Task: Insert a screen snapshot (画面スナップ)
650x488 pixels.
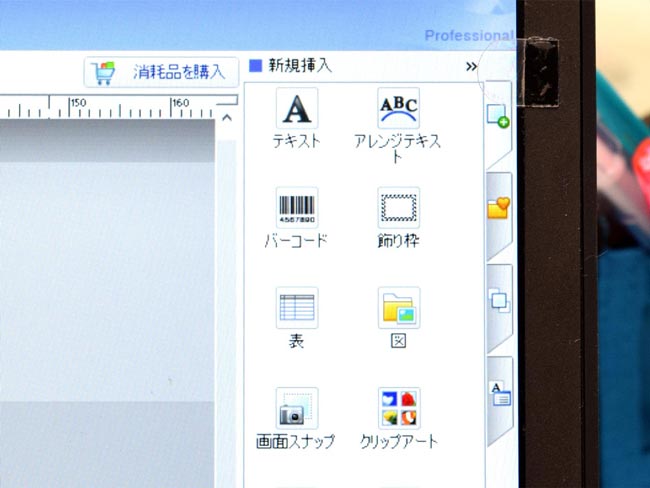Action: click(x=297, y=408)
